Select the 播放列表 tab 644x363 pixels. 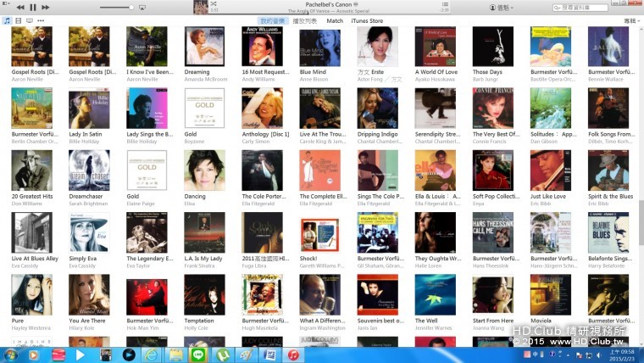pyautogui.click(x=305, y=20)
